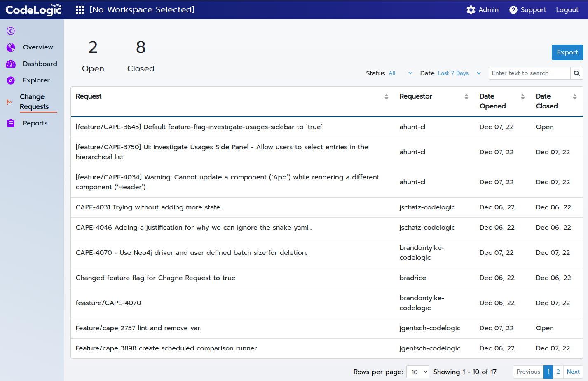
Task: Go to Overview in sidebar
Action: (38, 47)
